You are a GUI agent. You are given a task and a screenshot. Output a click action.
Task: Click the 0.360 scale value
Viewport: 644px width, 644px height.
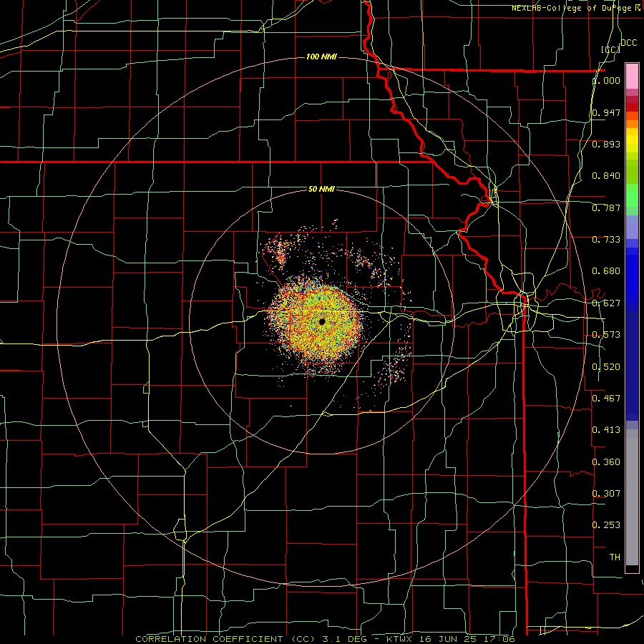click(606, 462)
